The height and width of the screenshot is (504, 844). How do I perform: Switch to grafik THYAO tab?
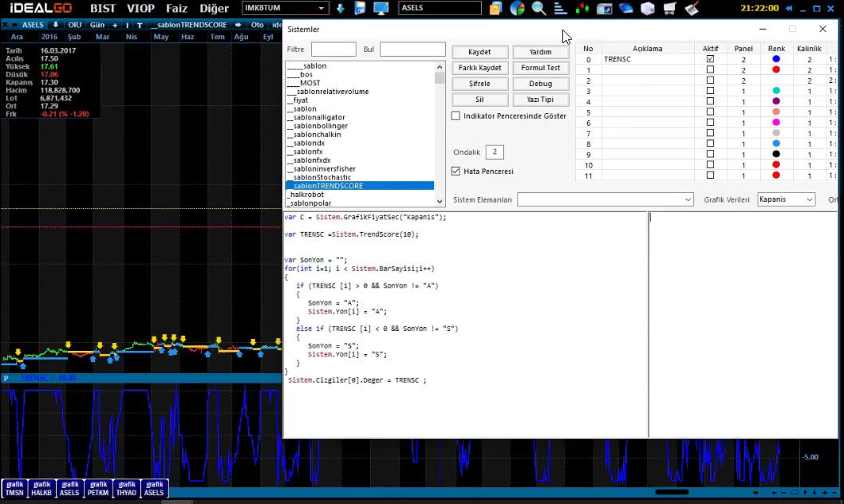(127, 488)
